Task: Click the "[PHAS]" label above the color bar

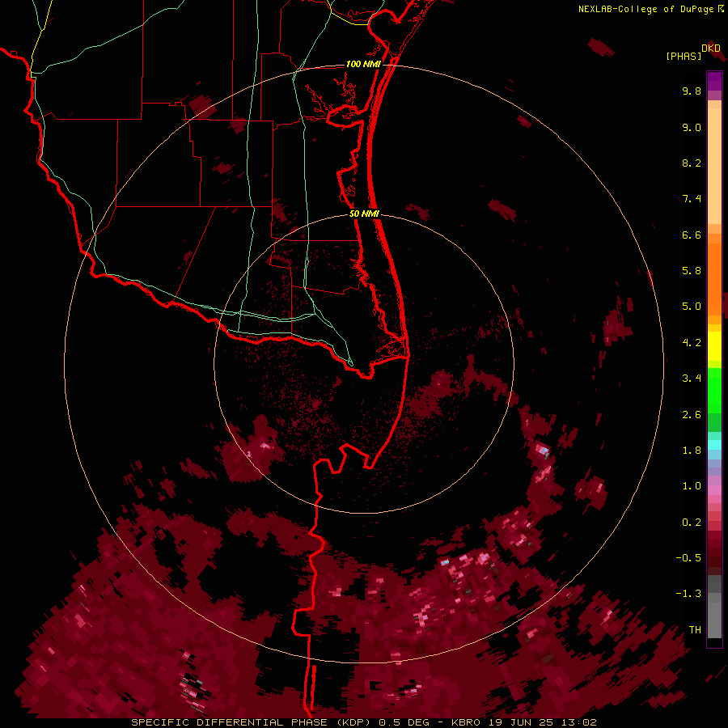Action: 684,56
